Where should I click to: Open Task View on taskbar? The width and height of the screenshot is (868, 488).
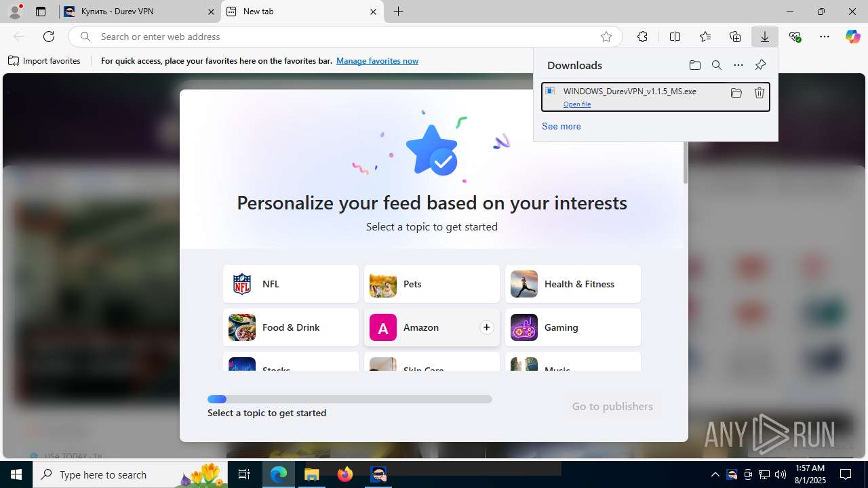pyautogui.click(x=244, y=474)
